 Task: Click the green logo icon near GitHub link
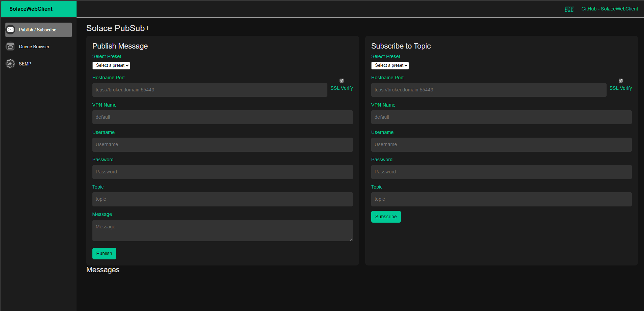[569, 9]
